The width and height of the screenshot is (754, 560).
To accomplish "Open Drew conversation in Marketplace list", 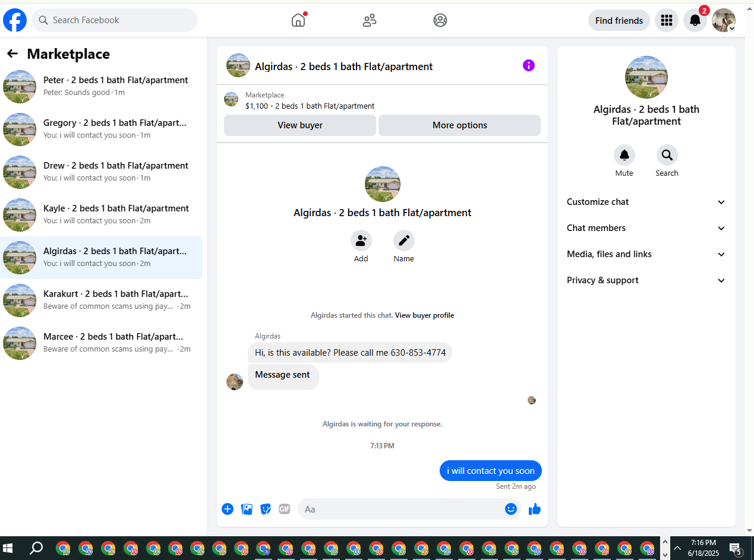I will 101,172.
